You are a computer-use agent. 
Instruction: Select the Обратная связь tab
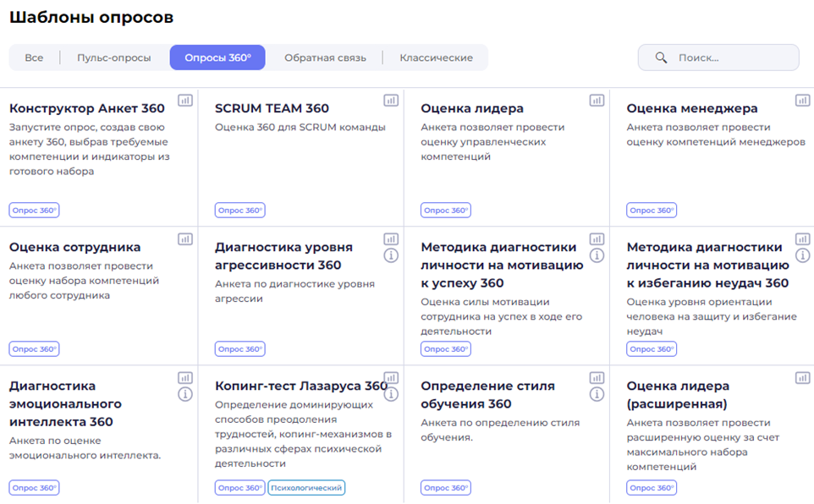[325, 58]
